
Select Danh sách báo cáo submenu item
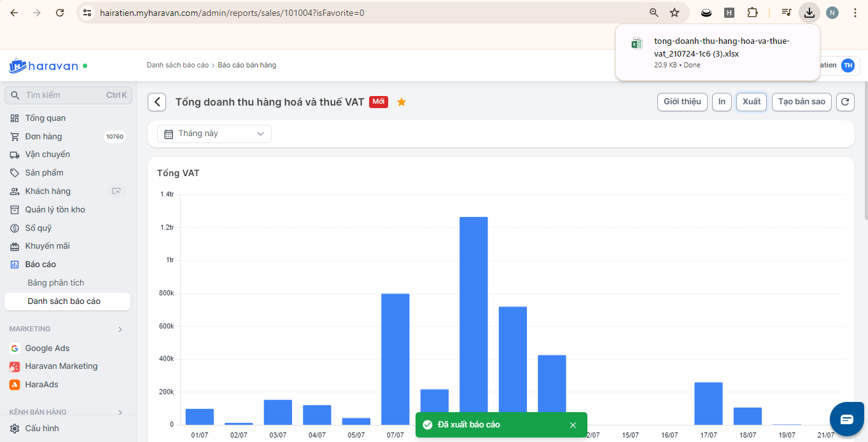(x=67, y=301)
